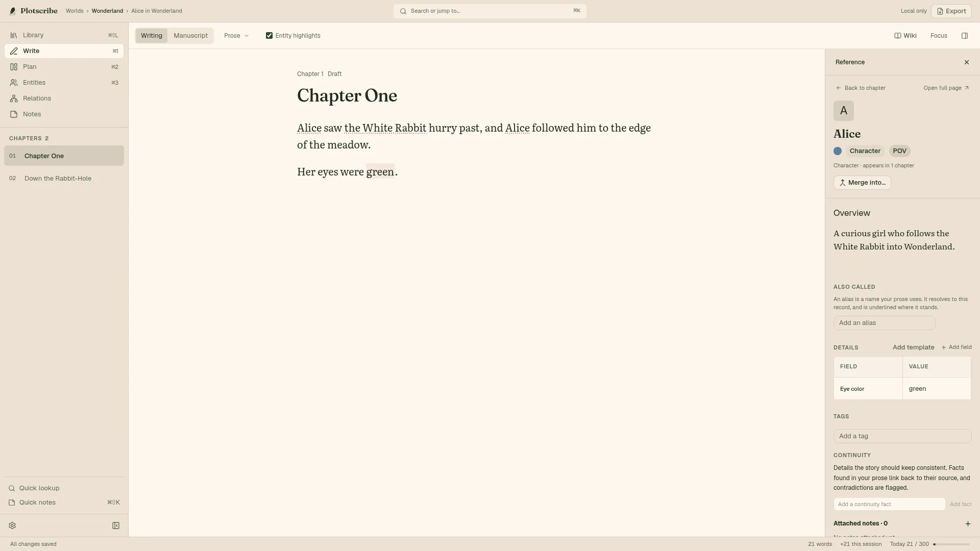Enter Focus mode

pyautogui.click(x=939, y=36)
